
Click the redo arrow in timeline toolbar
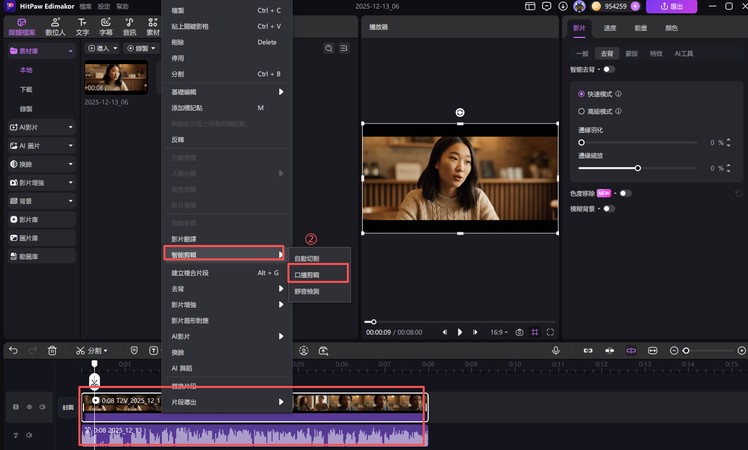coord(32,351)
